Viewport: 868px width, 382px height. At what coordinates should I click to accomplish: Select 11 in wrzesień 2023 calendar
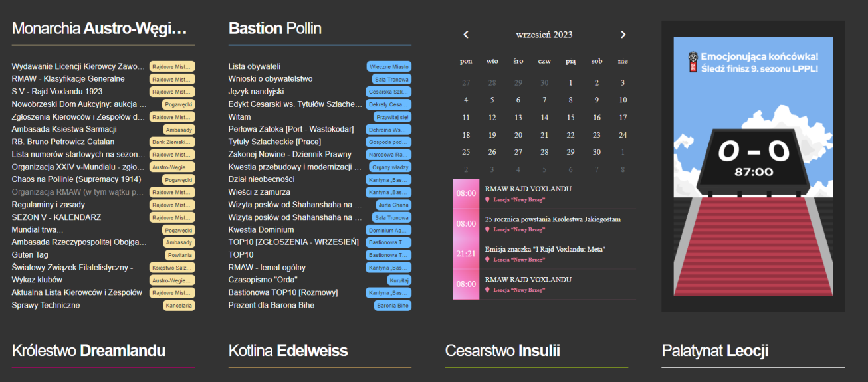pos(466,118)
